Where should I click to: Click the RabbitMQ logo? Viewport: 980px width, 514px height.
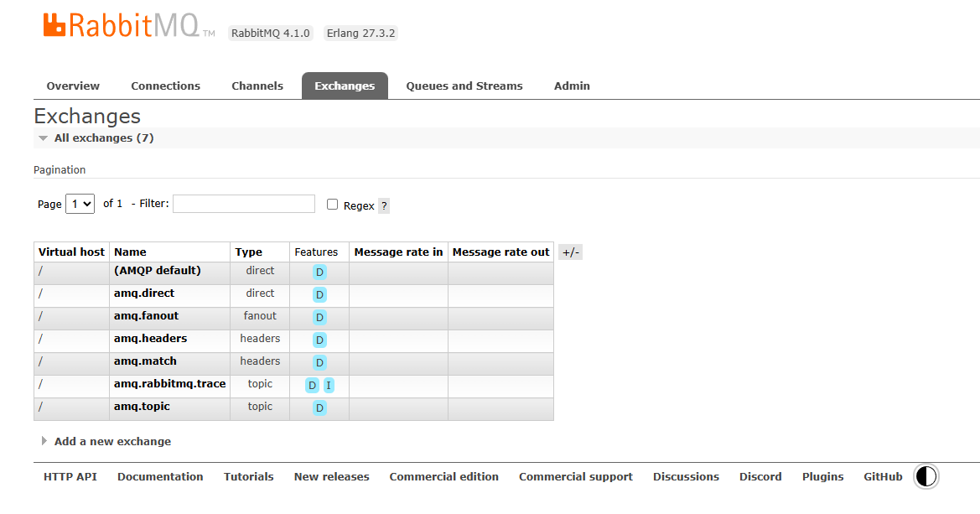point(129,26)
